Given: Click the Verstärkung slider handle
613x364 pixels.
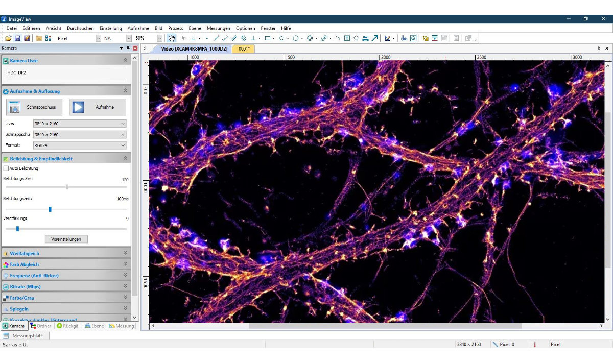Looking at the screenshot, I should [17, 229].
